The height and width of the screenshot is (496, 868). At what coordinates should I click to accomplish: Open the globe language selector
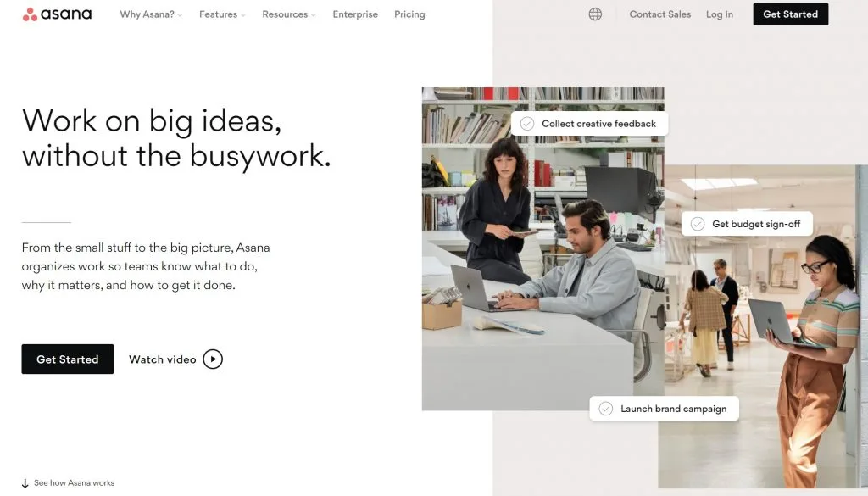tap(595, 14)
